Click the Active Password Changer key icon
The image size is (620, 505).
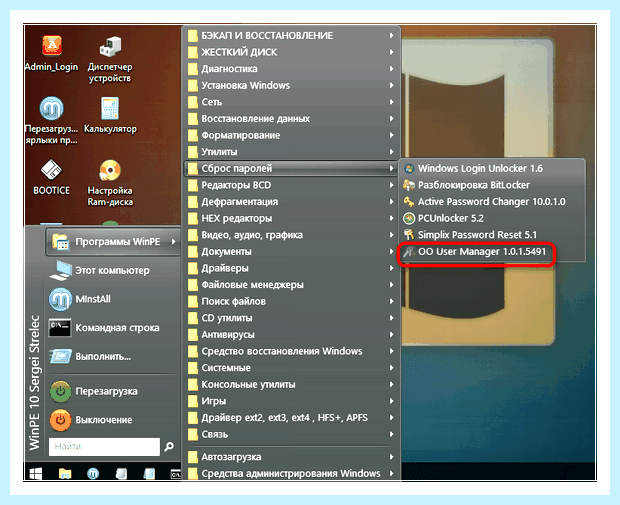tap(409, 202)
